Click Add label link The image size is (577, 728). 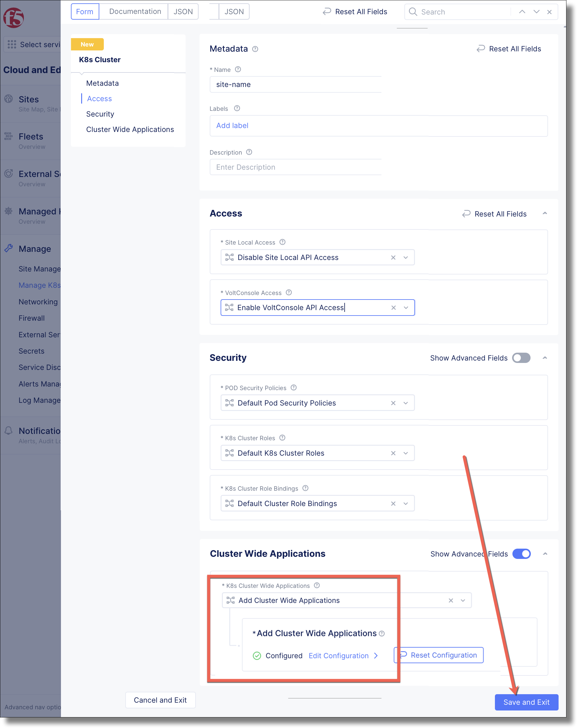232,126
